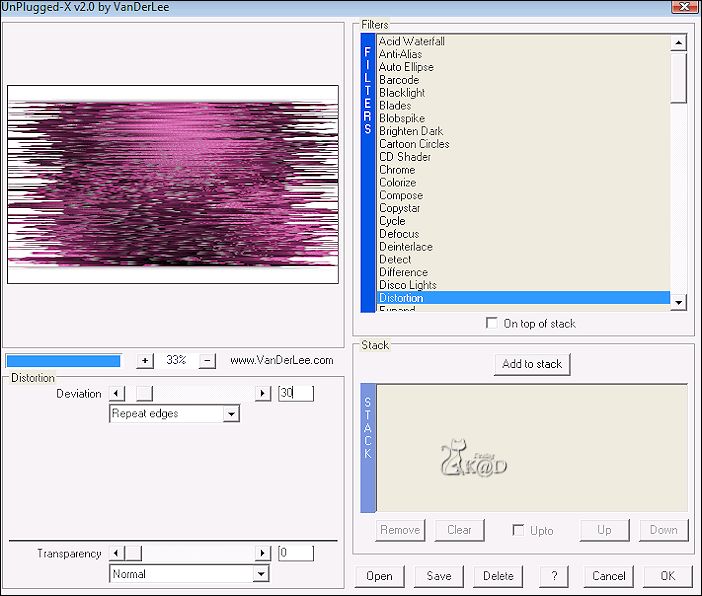
Task: Open www.VanDerLee.com link
Action: click(282, 360)
